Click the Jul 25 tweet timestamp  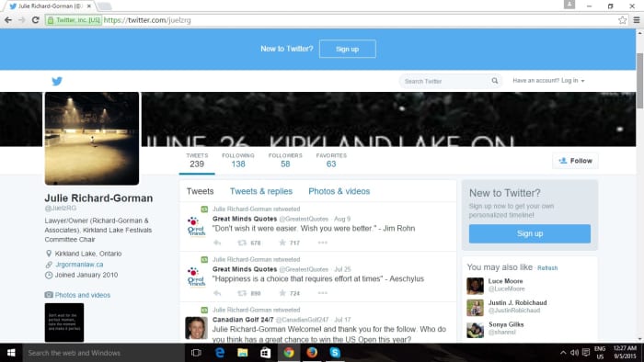tap(342, 269)
